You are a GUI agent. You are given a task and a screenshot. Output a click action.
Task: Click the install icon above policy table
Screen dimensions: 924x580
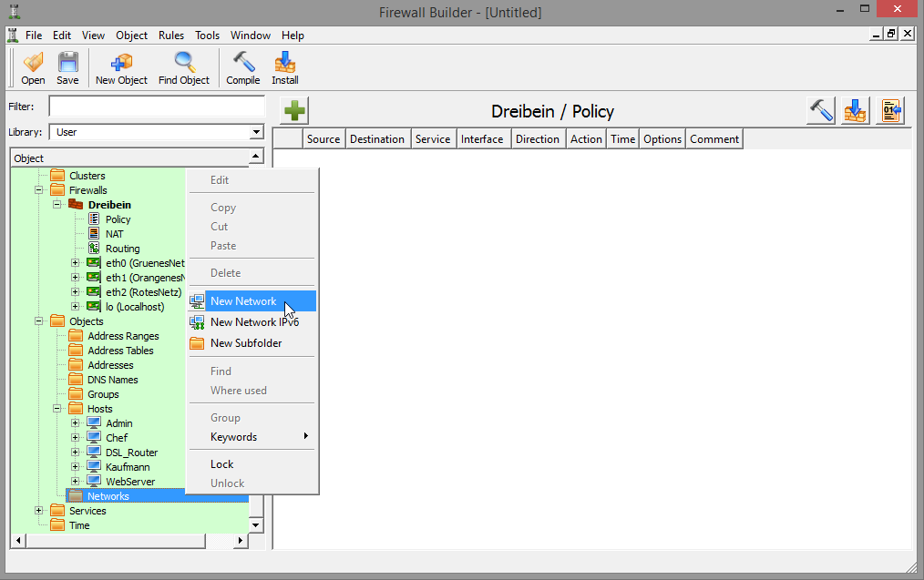(856, 111)
